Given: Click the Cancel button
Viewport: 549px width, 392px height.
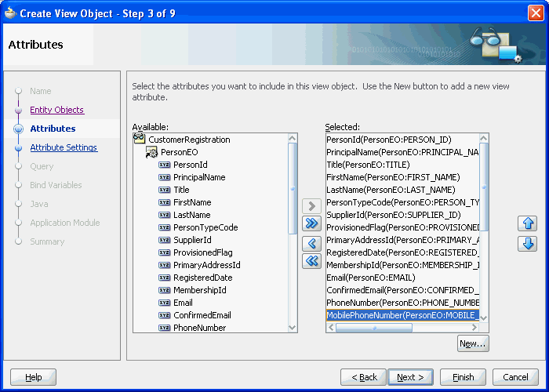Looking at the screenshot, I should [515, 377].
